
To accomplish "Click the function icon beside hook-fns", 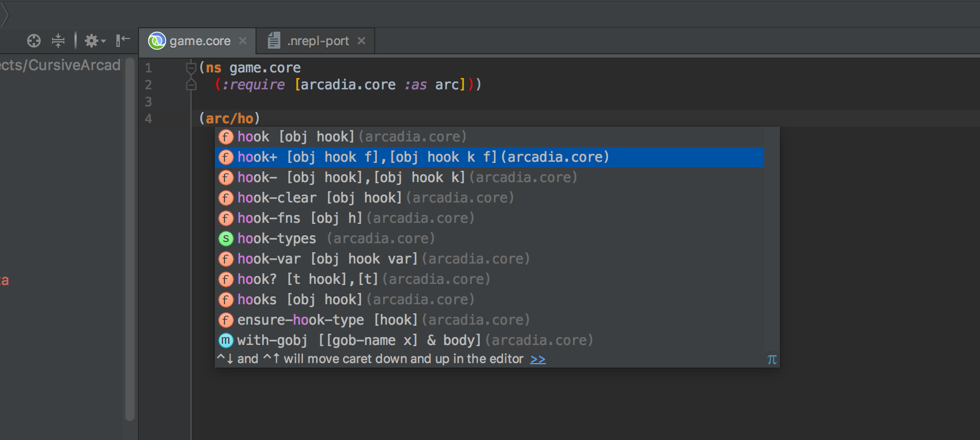I will [226, 218].
